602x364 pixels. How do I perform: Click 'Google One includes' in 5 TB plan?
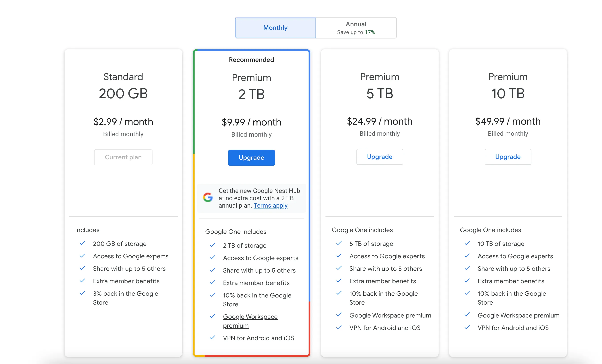[362, 230]
